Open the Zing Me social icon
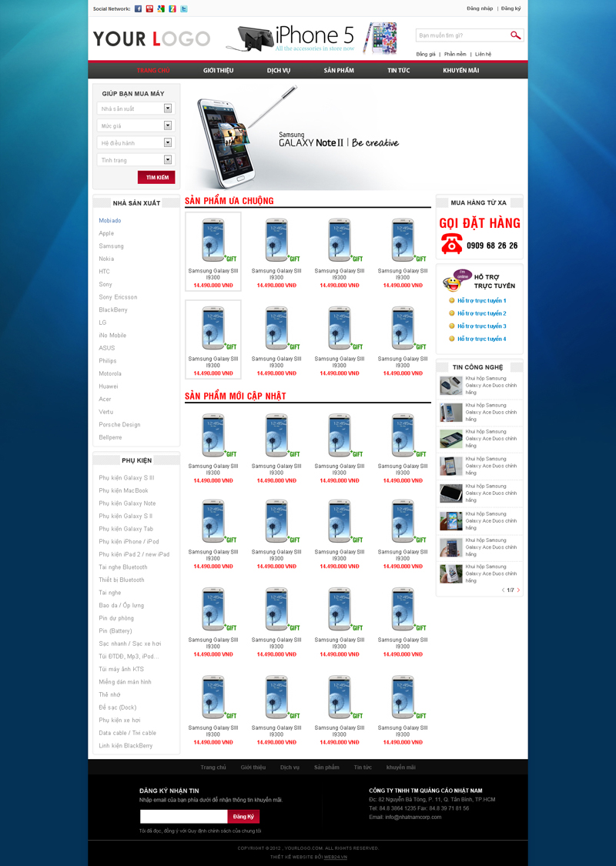The width and height of the screenshot is (616, 866). (172, 8)
